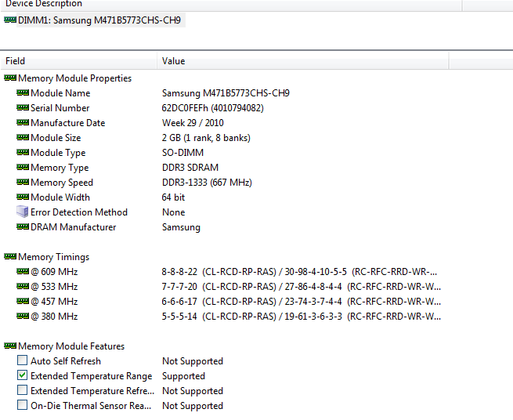Click the Memory Module Features group icon
The image size is (513, 420).
point(10,346)
